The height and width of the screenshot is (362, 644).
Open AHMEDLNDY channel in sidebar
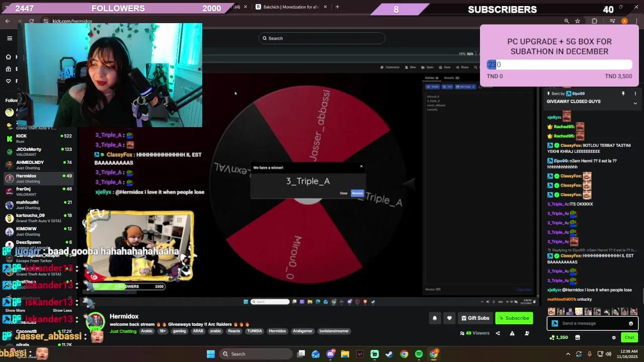(x=39, y=165)
